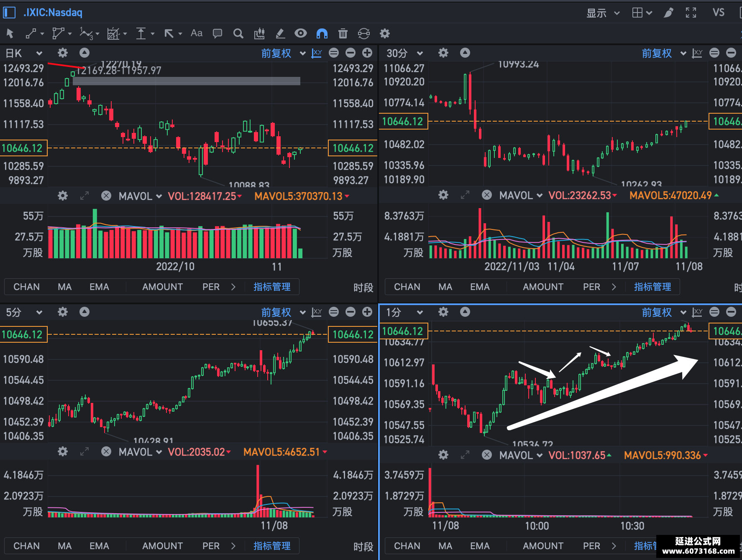Viewport: 742px width, 560px height.
Task: Click the comment bubble tool
Action: 217,33
